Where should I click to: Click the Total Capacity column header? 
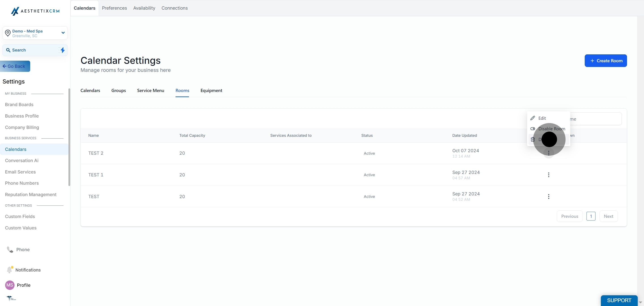(192, 135)
